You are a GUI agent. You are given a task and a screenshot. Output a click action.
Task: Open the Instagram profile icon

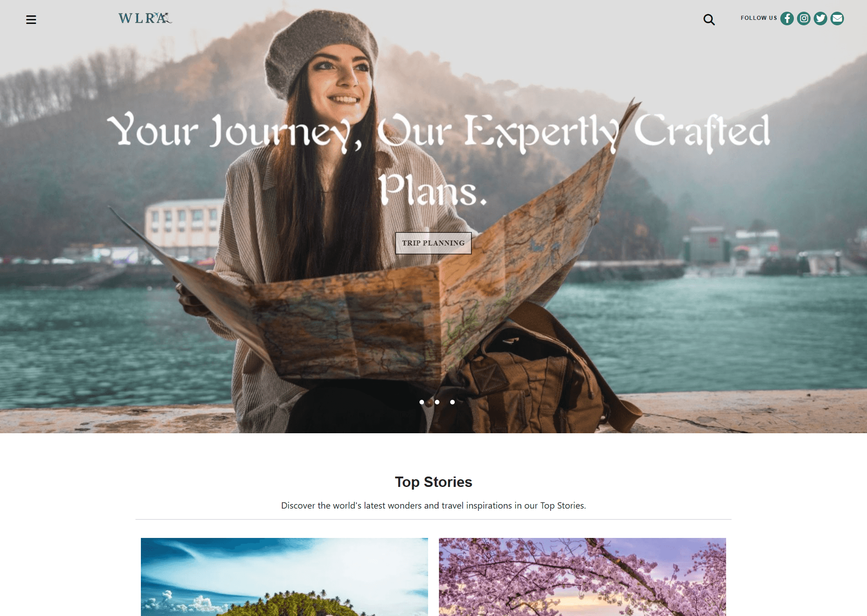pos(804,19)
